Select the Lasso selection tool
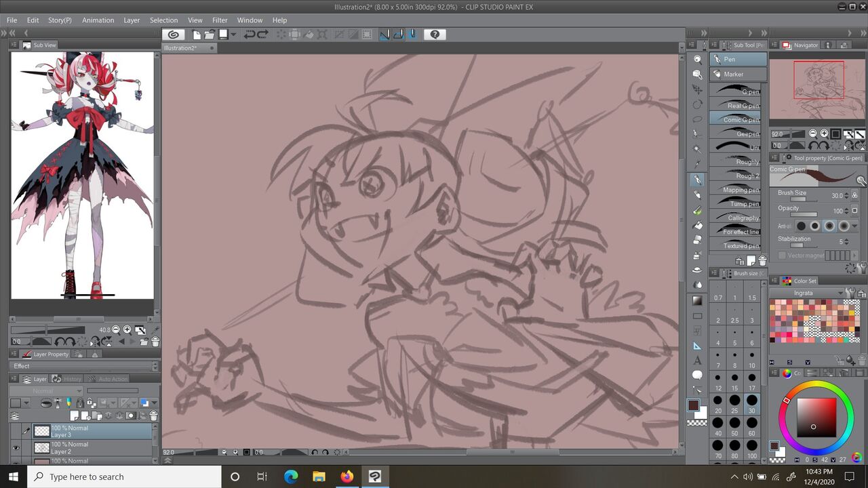The image size is (868, 488). coord(697,119)
